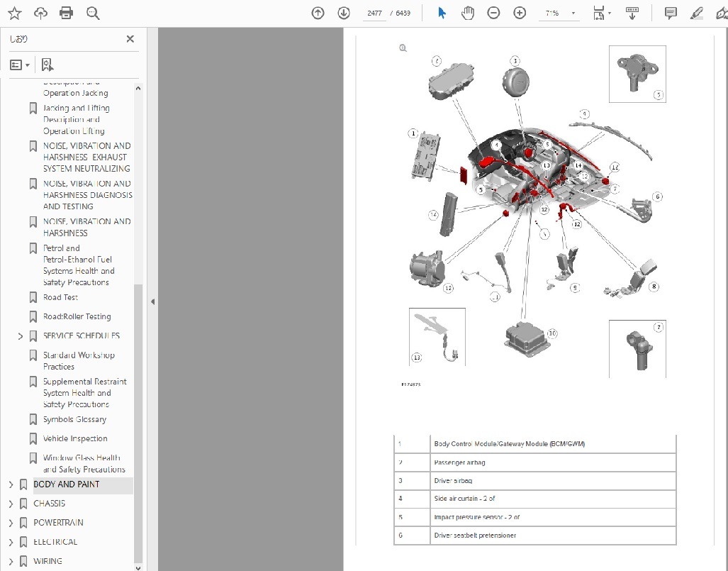Click the Passenger airbag table row

click(535, 462)
